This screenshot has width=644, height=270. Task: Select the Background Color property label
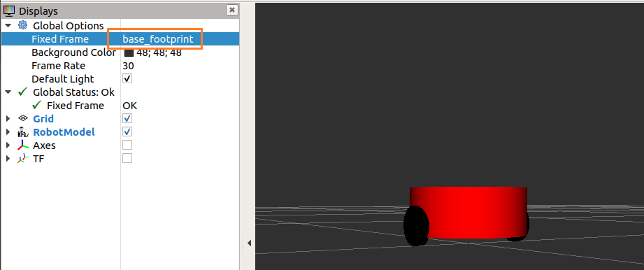pyautogui.click(x=74, y=52)
